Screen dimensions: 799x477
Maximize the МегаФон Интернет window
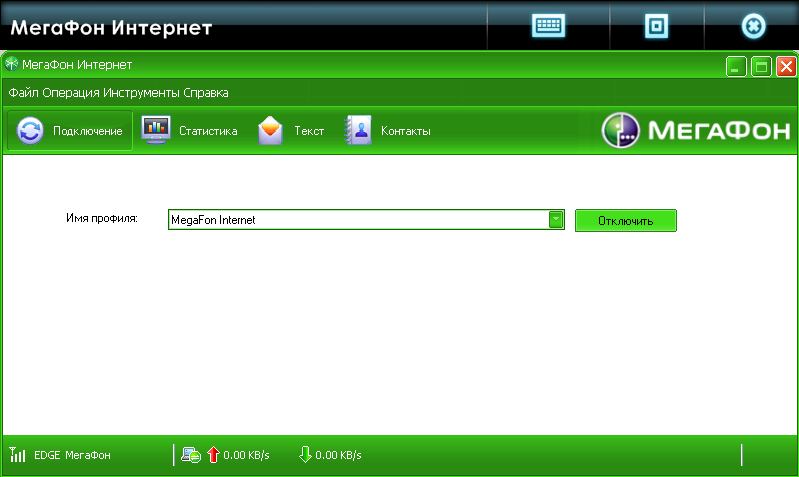(x=761, y=67)
